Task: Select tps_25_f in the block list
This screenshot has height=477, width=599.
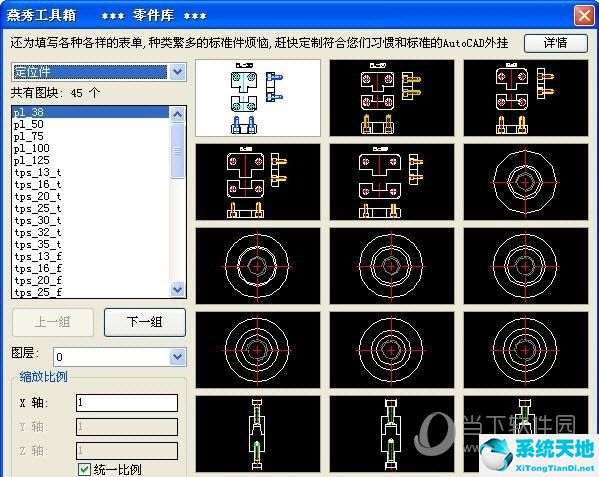Action: coord(91,292)
